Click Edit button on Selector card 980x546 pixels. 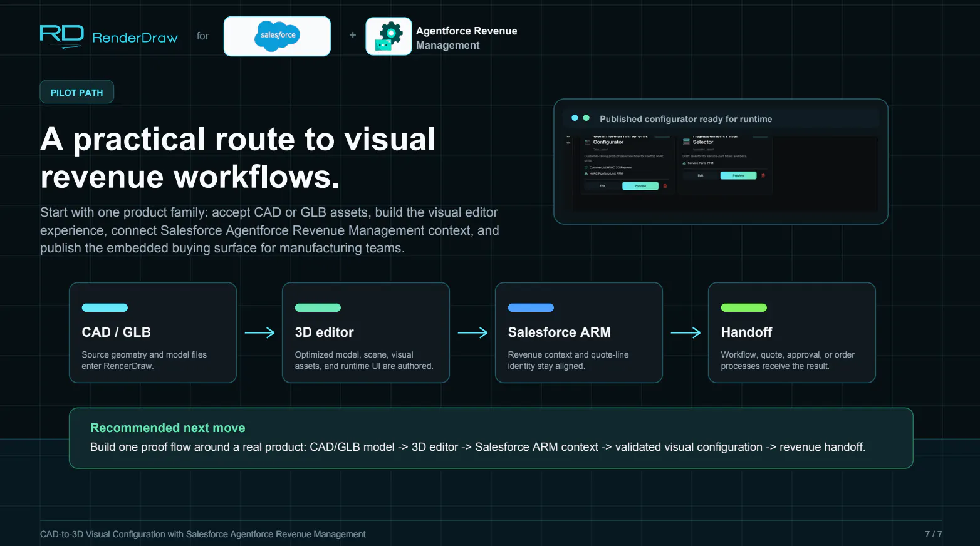click(x=701, y=175)
